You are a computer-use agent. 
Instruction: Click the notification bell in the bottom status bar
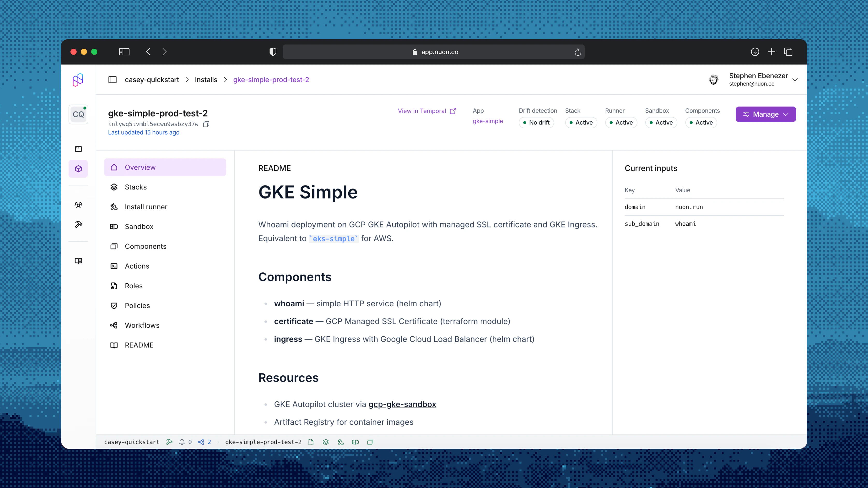(x=182, y=442)
